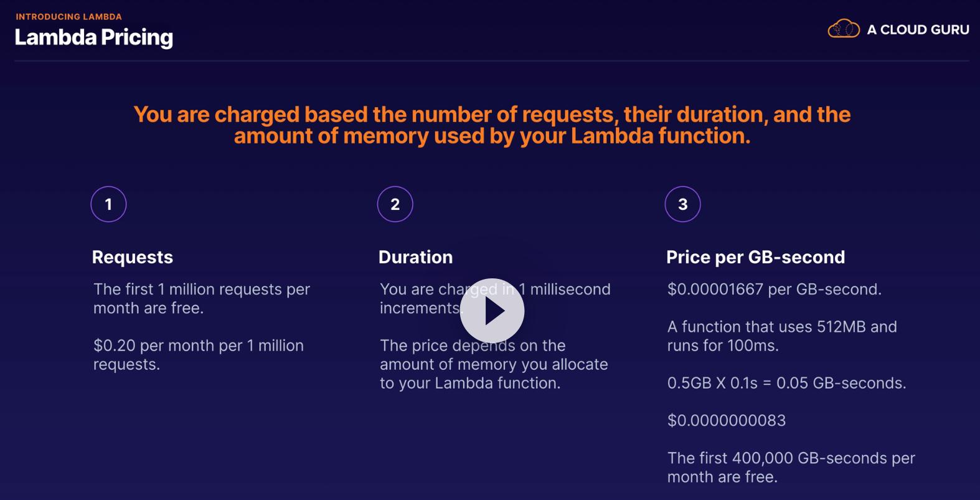This screenshot has width=980, height=500.
Task: Click the memory allocation price paragraph
Action: [x=494, y=364]
